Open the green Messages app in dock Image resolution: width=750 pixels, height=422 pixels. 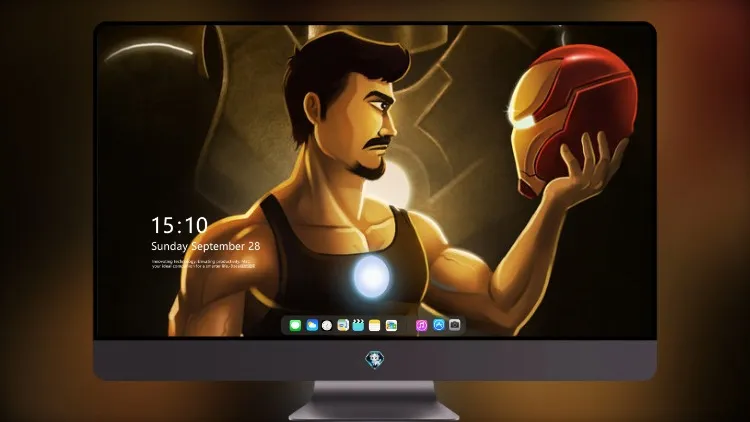[x=295, y=326]
